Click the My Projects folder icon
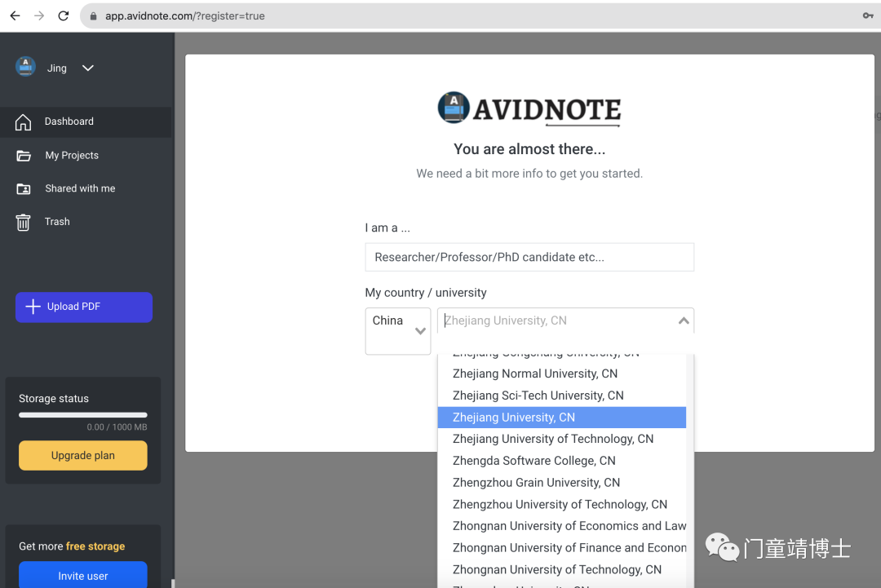Viewport: 881px width, 588px height. [x=24, y=156]
